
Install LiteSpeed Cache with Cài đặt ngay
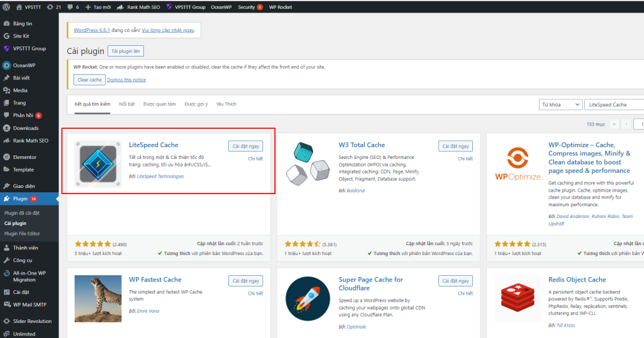[246, 146]
